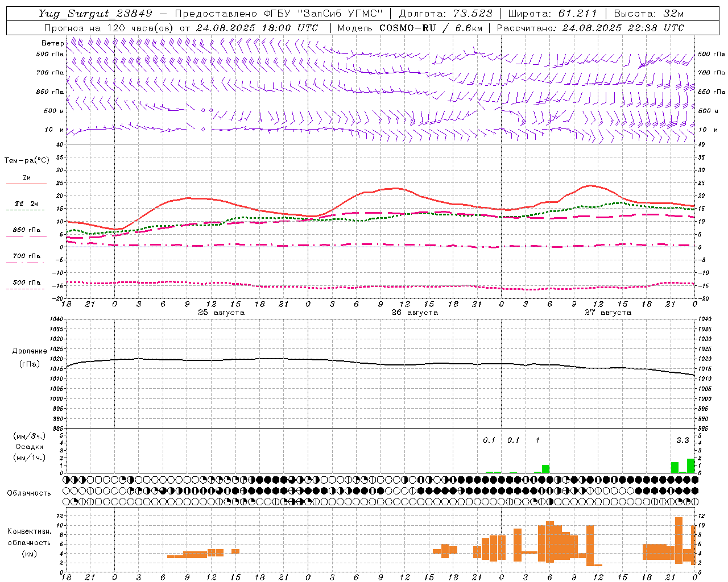Click the "700 гПа" entry in temperature legend
The image size is (728, 582).
coord(27,256)
